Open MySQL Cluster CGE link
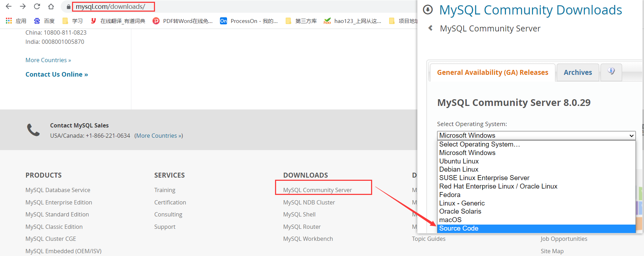The width and height of the screenshot is (644, 256). point(51,239)
